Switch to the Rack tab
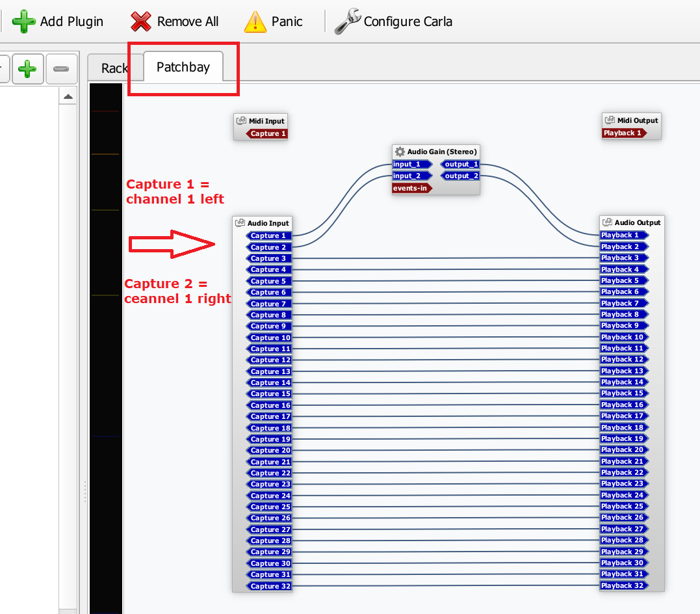 114,68
